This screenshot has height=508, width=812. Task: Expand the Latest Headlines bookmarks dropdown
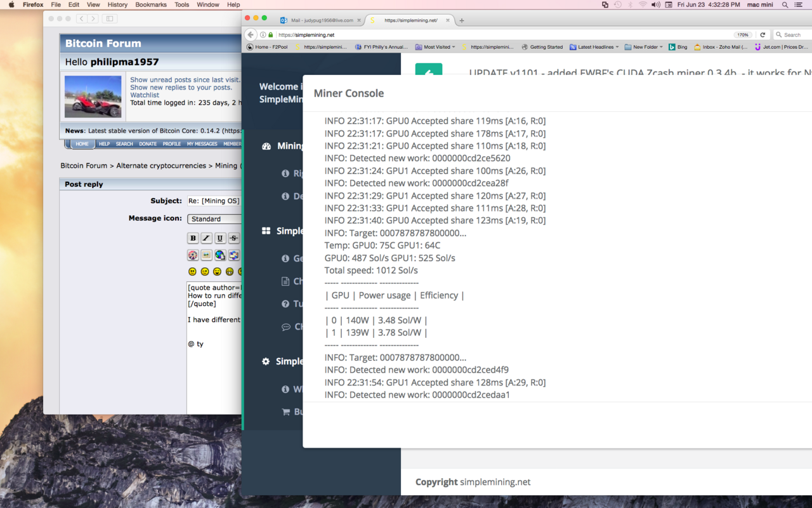point(594,47)
